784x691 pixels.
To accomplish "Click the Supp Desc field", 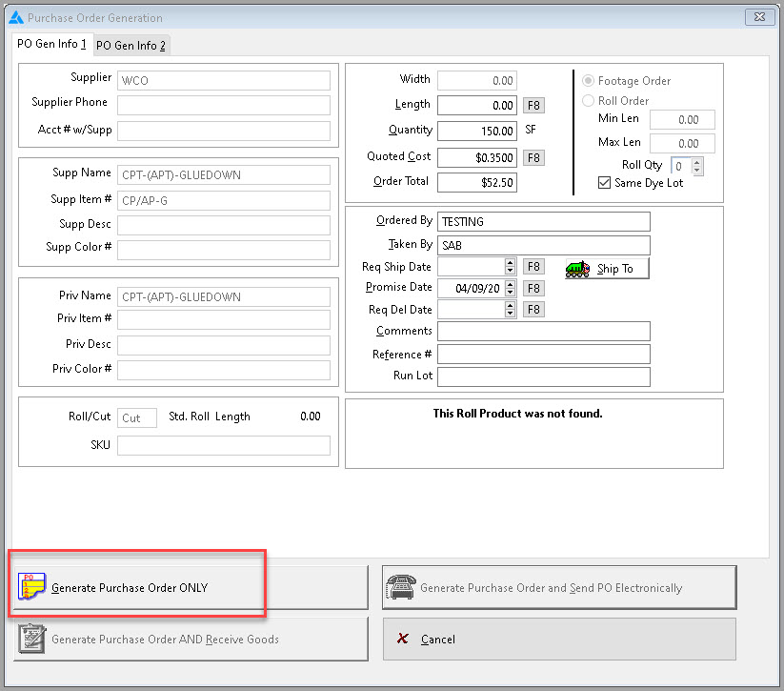I will point(224,225).
